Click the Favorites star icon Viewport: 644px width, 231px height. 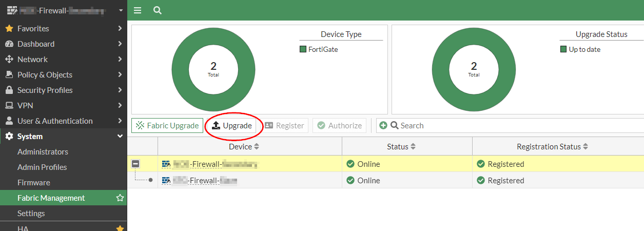coord(9,28)
